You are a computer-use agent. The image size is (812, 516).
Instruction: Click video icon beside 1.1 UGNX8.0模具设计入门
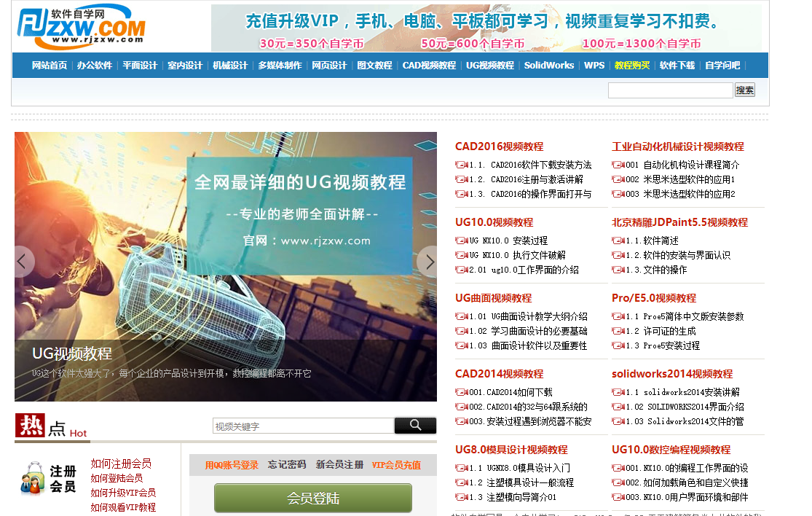point(462,468)
